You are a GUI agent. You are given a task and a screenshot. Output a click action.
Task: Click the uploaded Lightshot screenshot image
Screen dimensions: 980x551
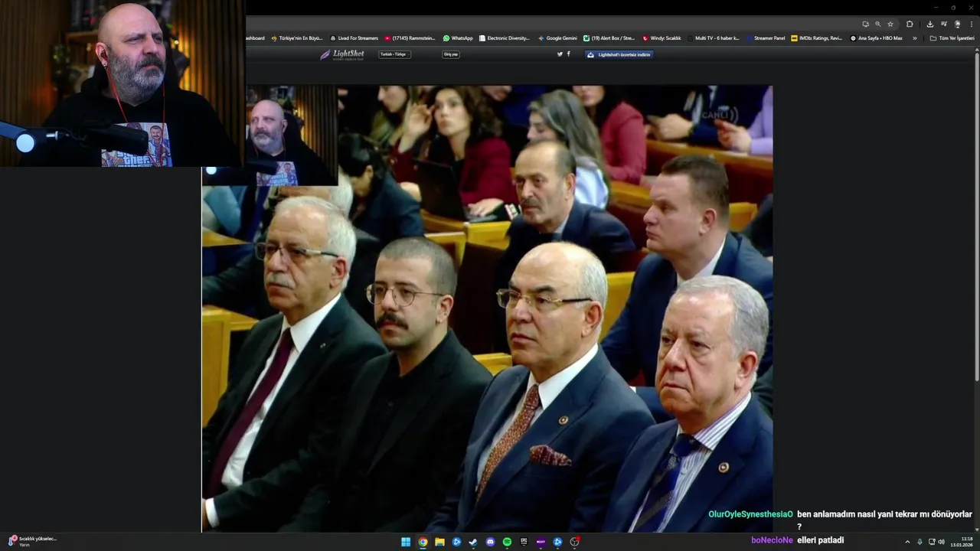tap(487, 308)
